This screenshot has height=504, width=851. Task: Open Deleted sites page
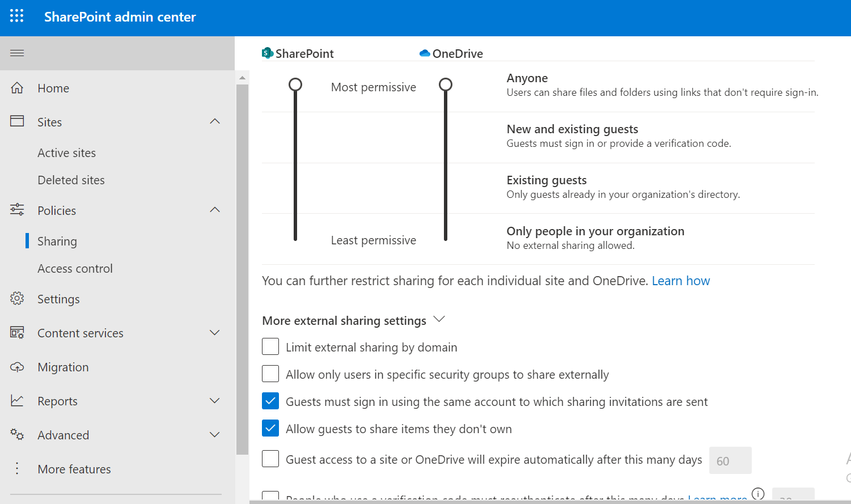[x=71, y=180]
